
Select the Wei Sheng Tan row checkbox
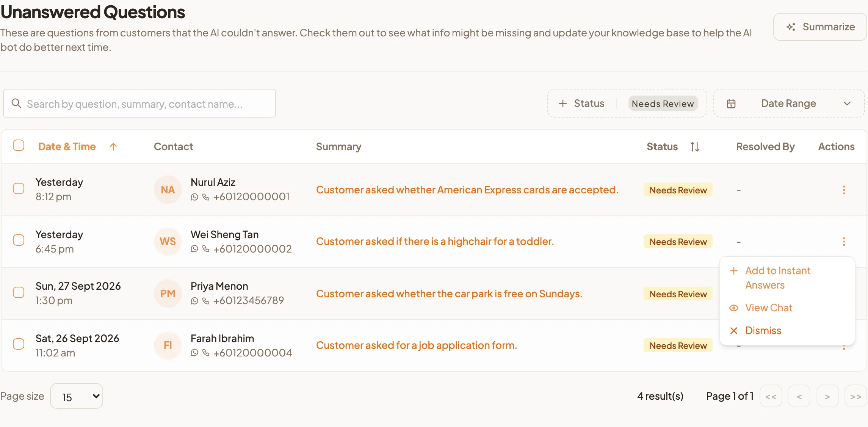coord(19,240)
